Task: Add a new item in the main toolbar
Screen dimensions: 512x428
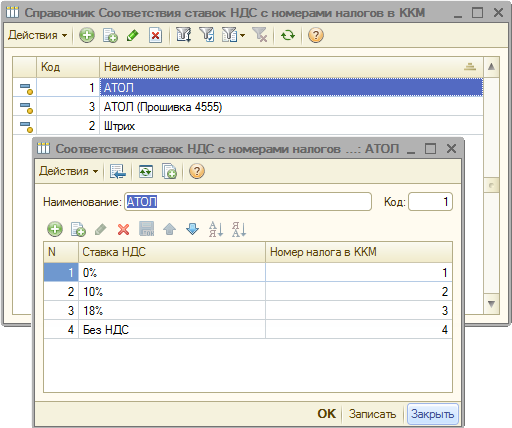Action: pos(87,35)
